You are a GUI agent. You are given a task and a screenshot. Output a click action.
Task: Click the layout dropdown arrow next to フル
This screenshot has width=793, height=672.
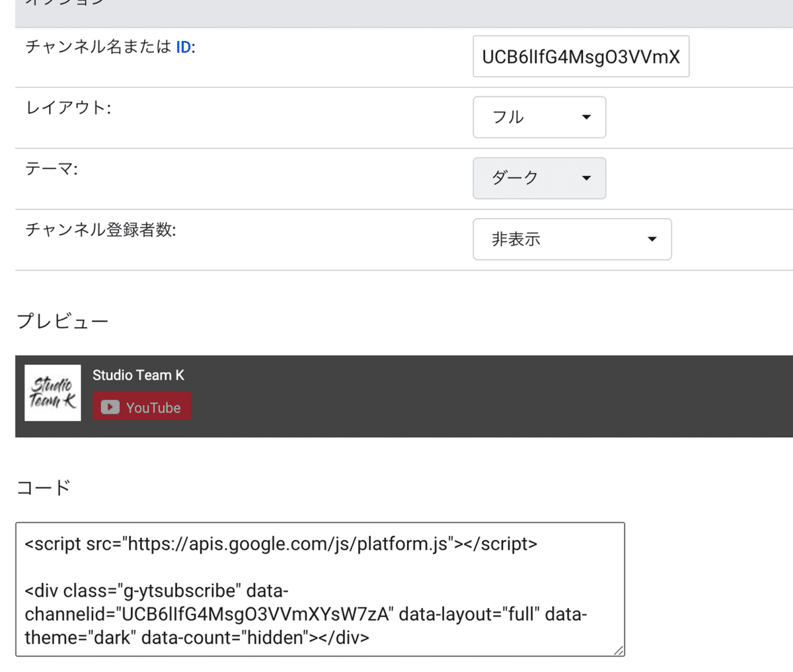pos(585,118)
